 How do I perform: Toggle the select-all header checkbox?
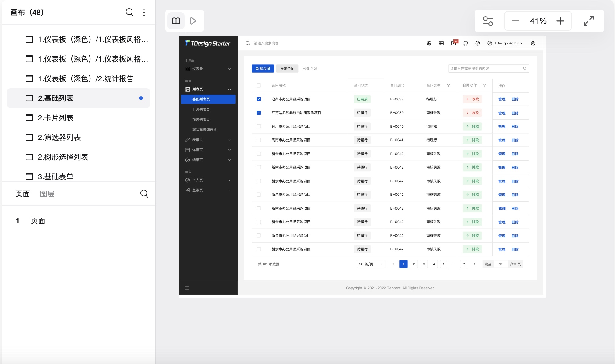[x=259, y=85]
